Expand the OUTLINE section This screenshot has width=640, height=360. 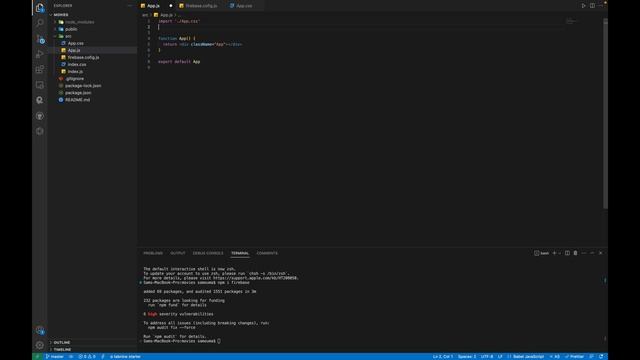pyautogui.click(x=62, y=342)
